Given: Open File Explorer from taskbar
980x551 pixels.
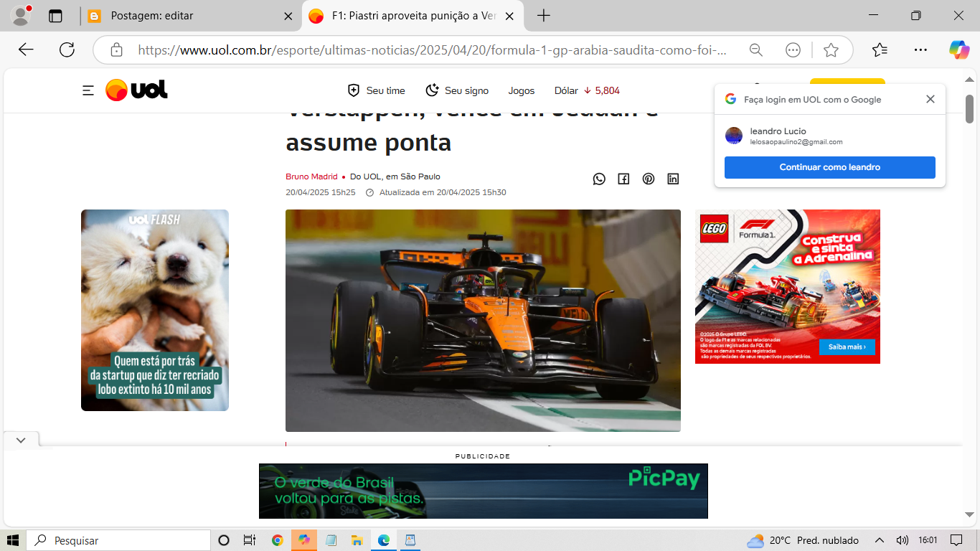Looking at the screenshot, I should 357,540.
